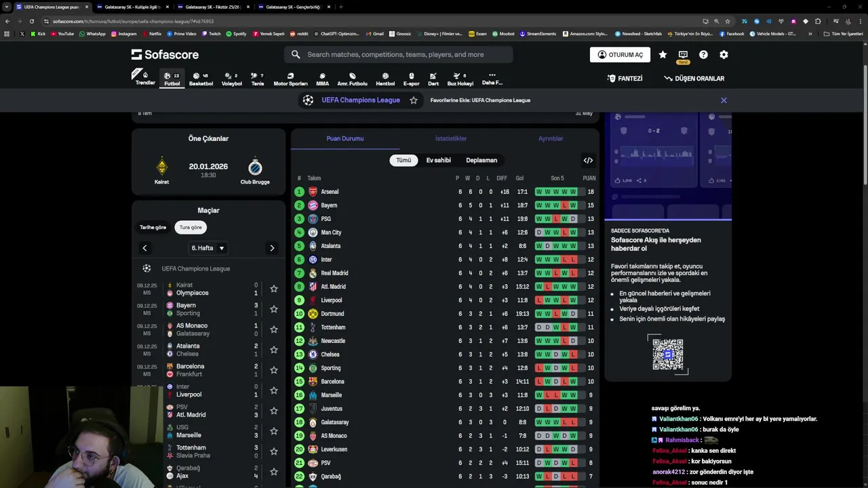The height and width of the screenshot is (488, 868).
Task: Select the Futbol sport tab
Action: tap(172, 79)
